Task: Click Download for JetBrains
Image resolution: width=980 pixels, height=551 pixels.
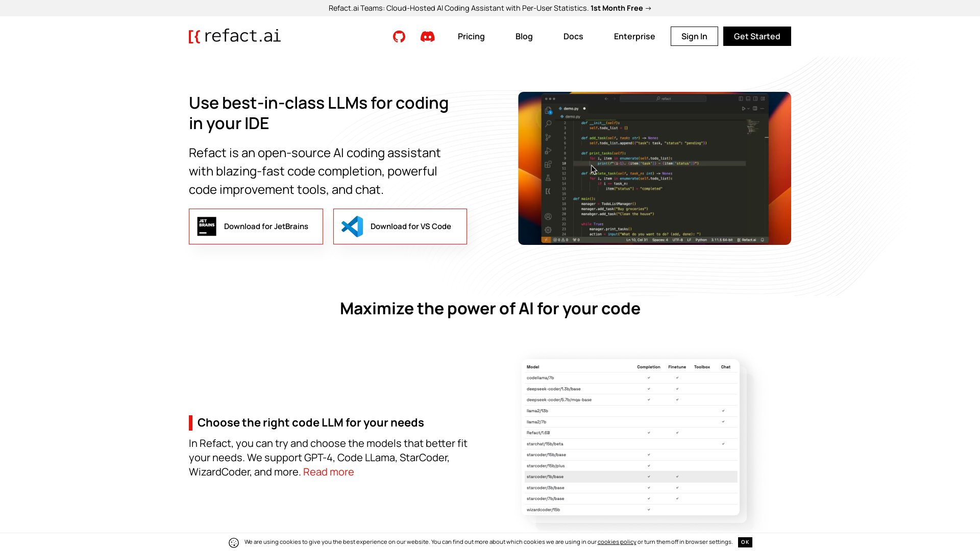Action: coord(256,227)
